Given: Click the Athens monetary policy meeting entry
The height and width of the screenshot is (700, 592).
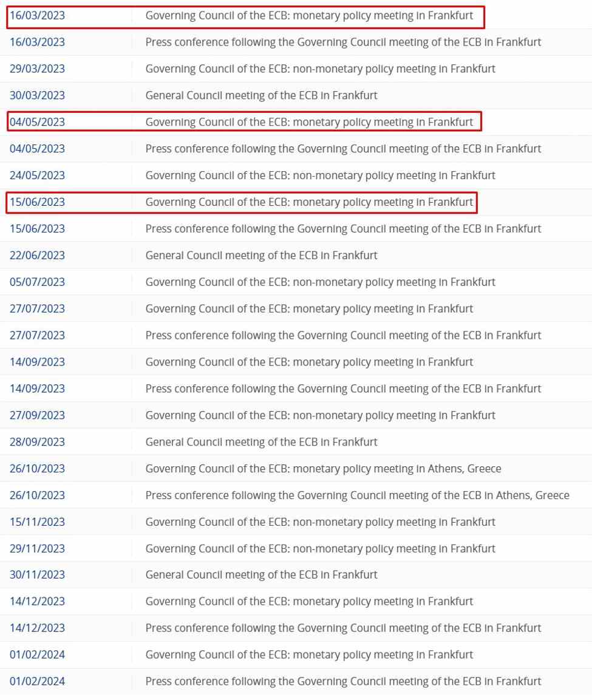Looking at the screenshot, I should pos(323,469).
